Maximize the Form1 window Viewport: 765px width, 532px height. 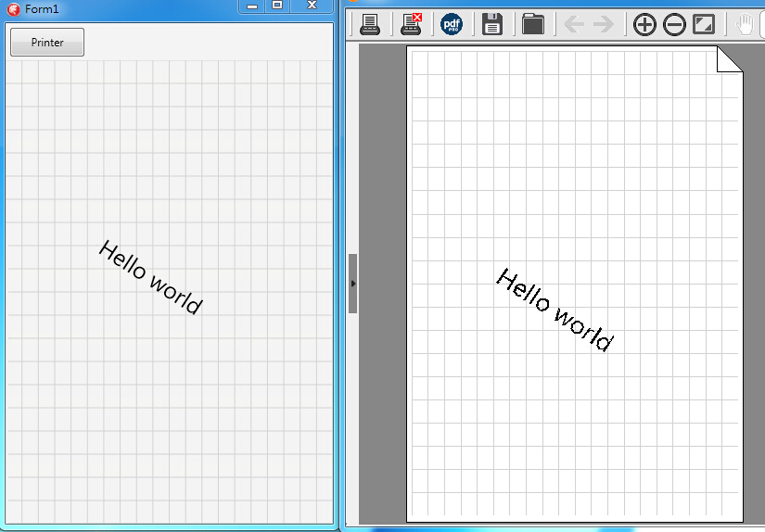click(277, 6)
